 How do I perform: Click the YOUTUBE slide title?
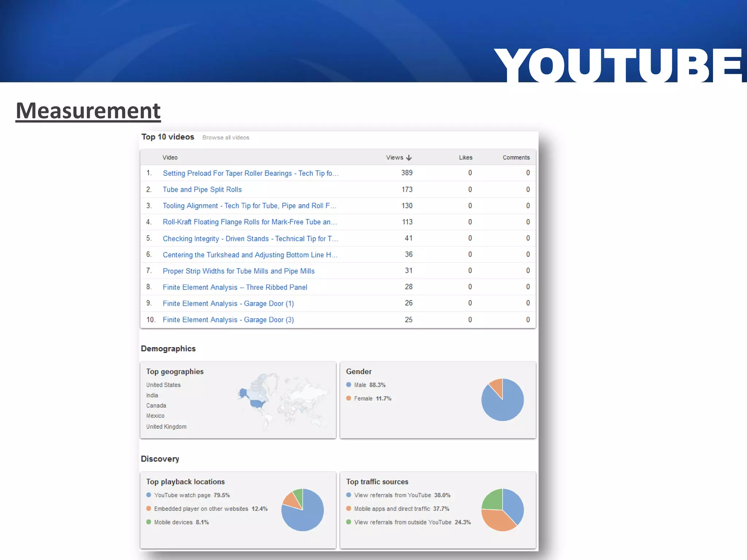[x=619, y=65]
